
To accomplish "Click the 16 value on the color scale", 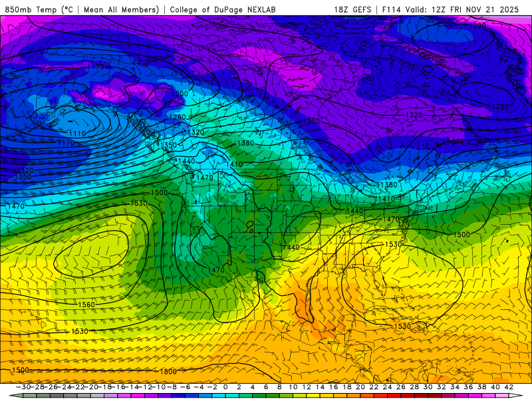I will coord(334,387).
